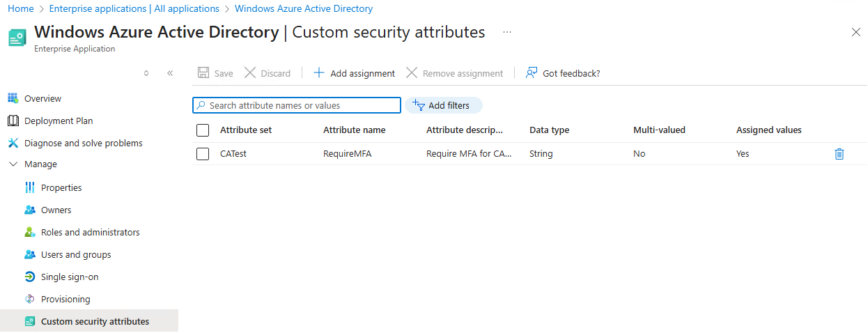
Task: Click the search magnifier icon
Action: click(201, 105)
